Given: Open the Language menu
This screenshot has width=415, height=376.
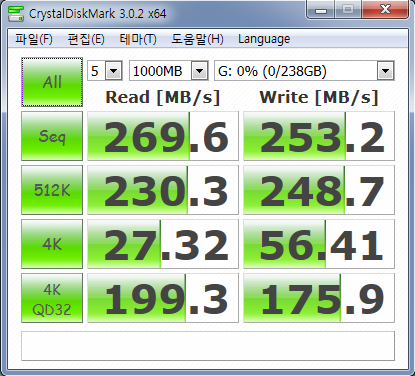Looking at the screenshot, I should (x=264, y=39).
